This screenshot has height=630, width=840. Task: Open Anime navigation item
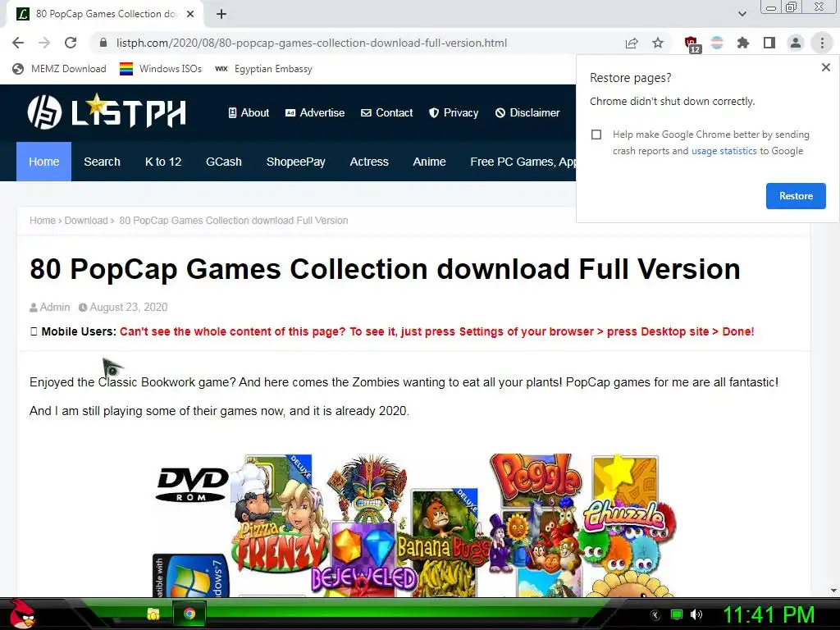429,162
